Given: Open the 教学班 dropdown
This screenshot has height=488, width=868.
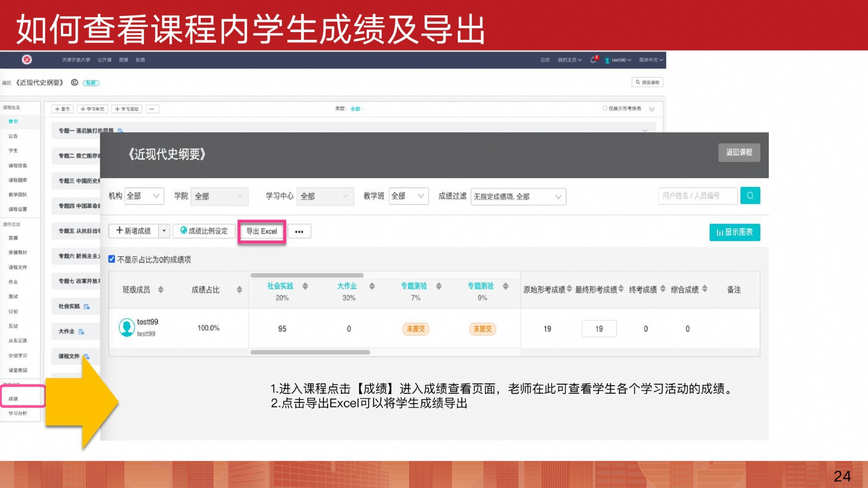Looking at the screenshot, I should [x=408, y=196].
